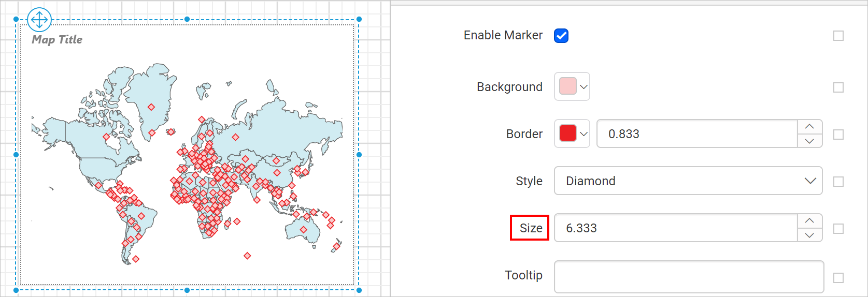Click the move handle icon above map
The height and width of the screenshot is (297, 868).
39,20
